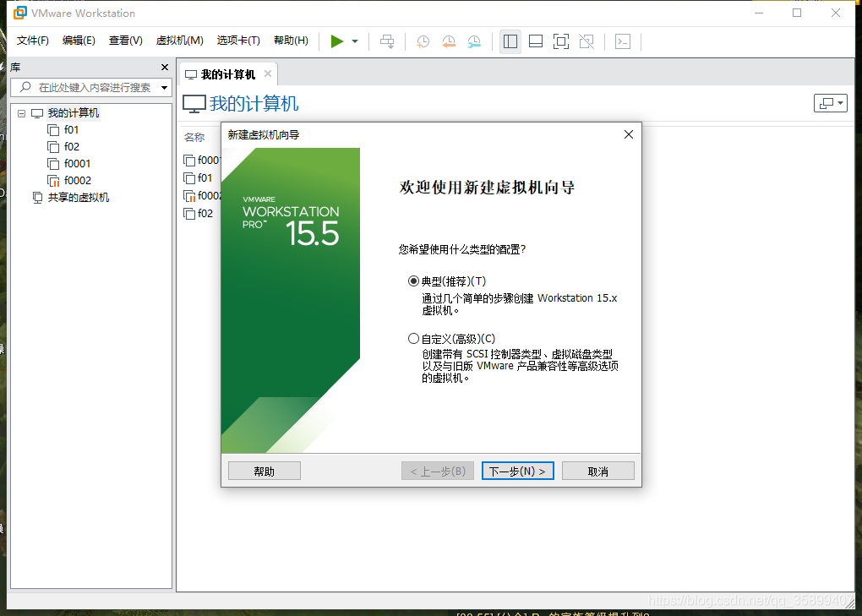
Task: Click the 帮助 button in the wizard
Action: coord(265,471)
